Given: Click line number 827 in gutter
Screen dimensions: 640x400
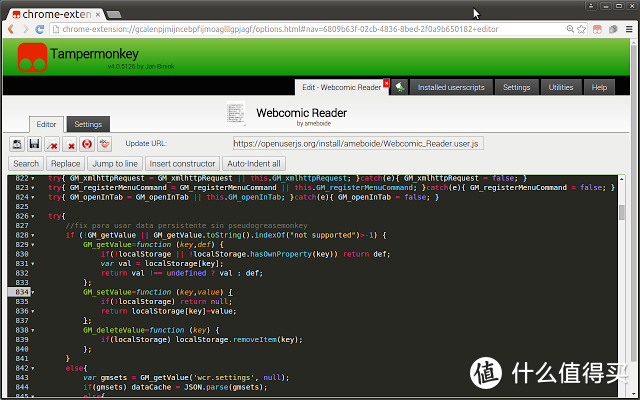Looking at the screenshot, I should (22, 226).
